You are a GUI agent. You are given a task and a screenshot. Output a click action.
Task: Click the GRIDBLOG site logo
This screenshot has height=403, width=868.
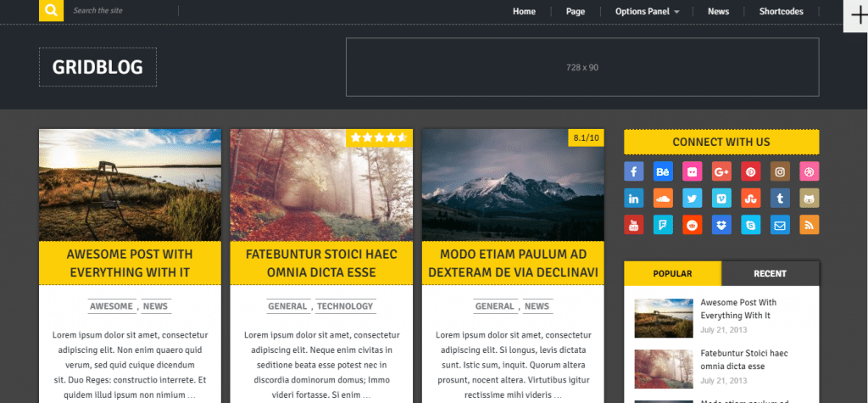click(x=97, y=67)
